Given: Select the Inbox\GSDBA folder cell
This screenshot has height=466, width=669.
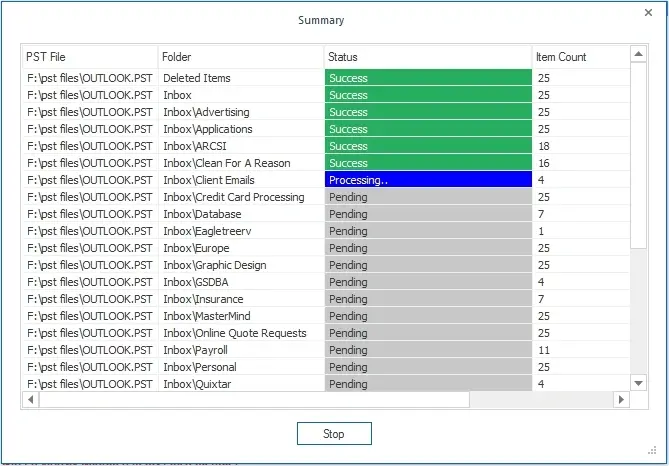Looking at the screenshot, I should [x=241, y=282].
